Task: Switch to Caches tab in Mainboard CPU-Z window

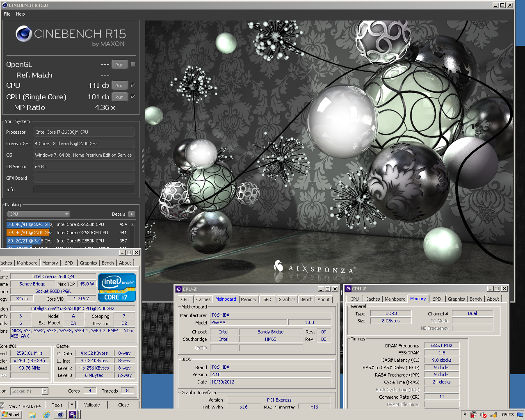Action: (203, 299)
